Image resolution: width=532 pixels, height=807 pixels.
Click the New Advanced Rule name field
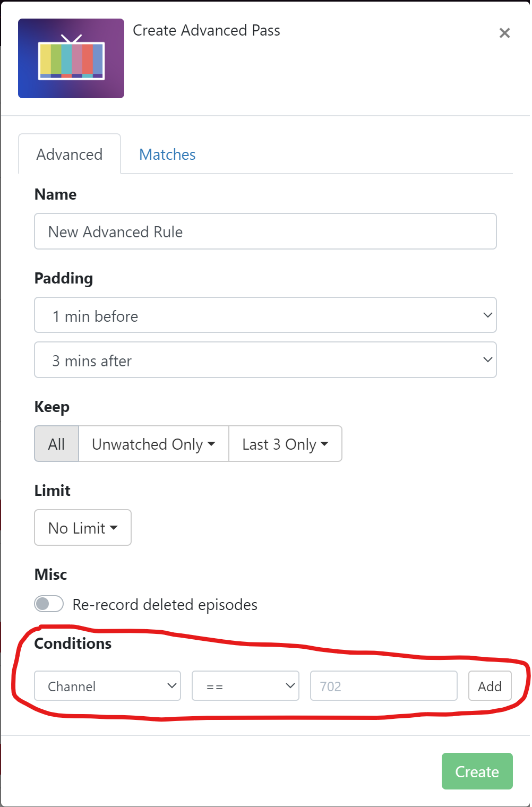click(265, 231)
